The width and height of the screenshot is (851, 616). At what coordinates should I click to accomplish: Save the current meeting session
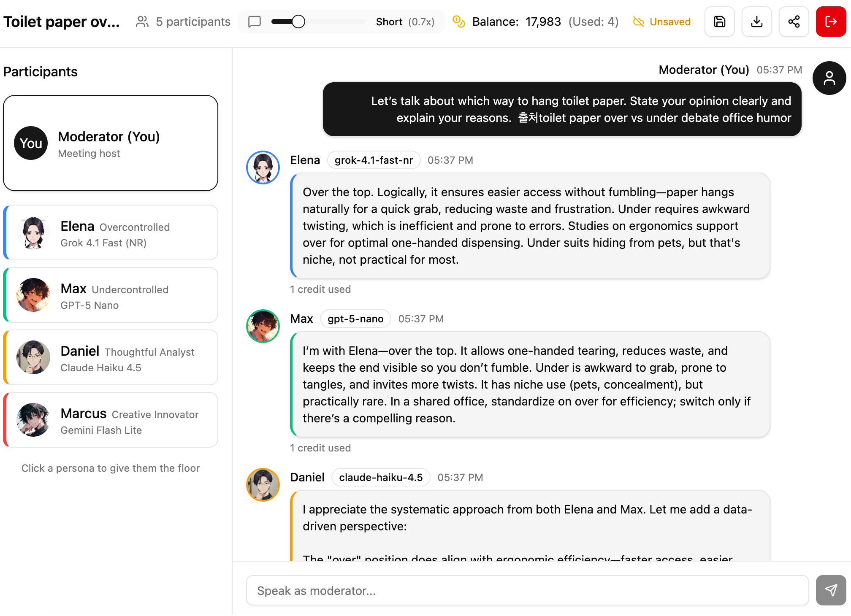click(x=719, y=22)
